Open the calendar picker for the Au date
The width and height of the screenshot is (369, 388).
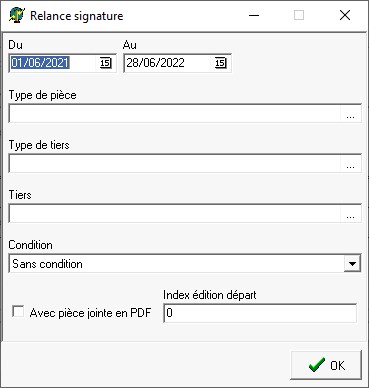220,63
